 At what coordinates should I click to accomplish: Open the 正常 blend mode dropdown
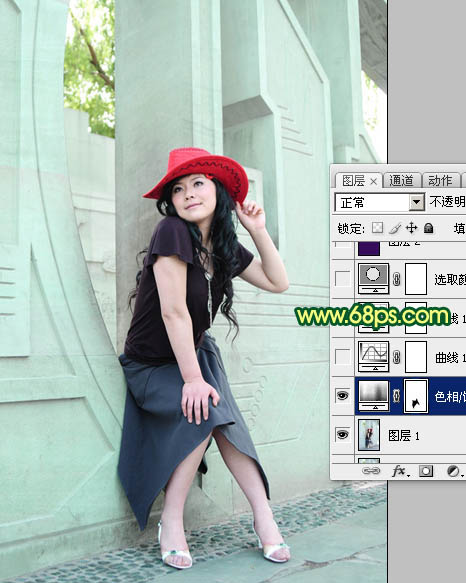379,203
